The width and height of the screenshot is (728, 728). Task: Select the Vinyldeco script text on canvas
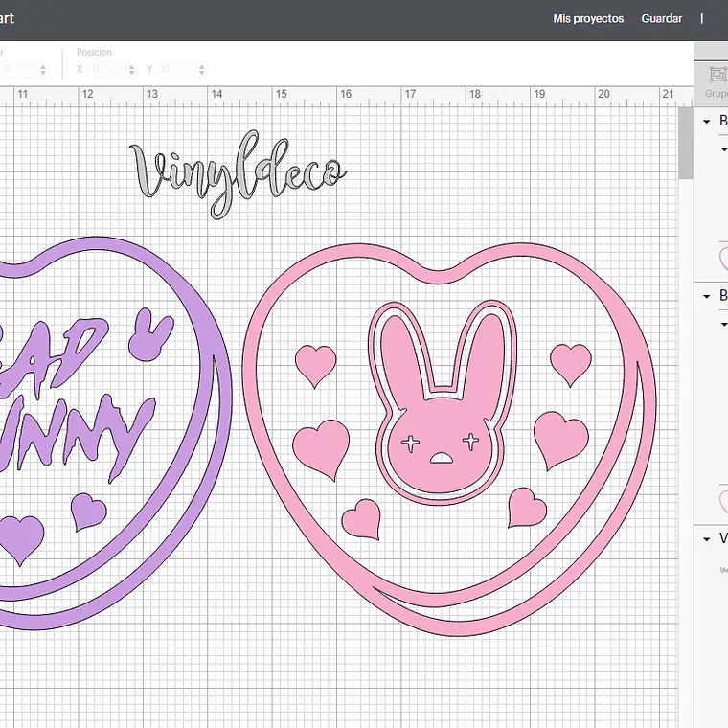click(237, 174)
